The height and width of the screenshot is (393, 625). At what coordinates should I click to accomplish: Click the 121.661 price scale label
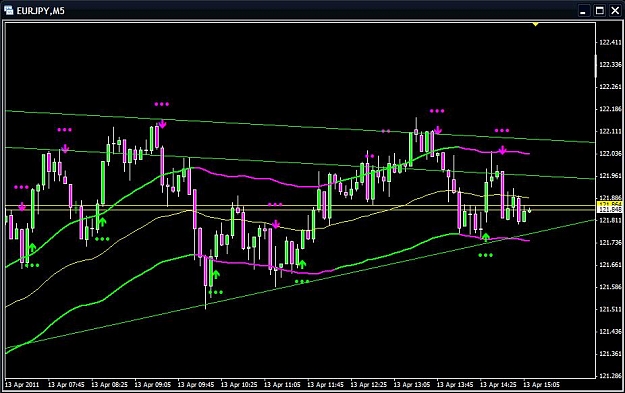click(x=610, y=265)
